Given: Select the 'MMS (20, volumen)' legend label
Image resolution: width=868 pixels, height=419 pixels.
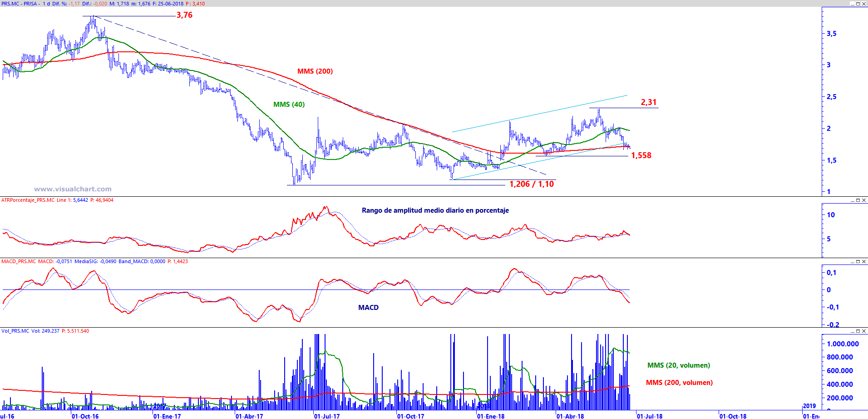Looking at the screenshot, I should coord(679,365).
